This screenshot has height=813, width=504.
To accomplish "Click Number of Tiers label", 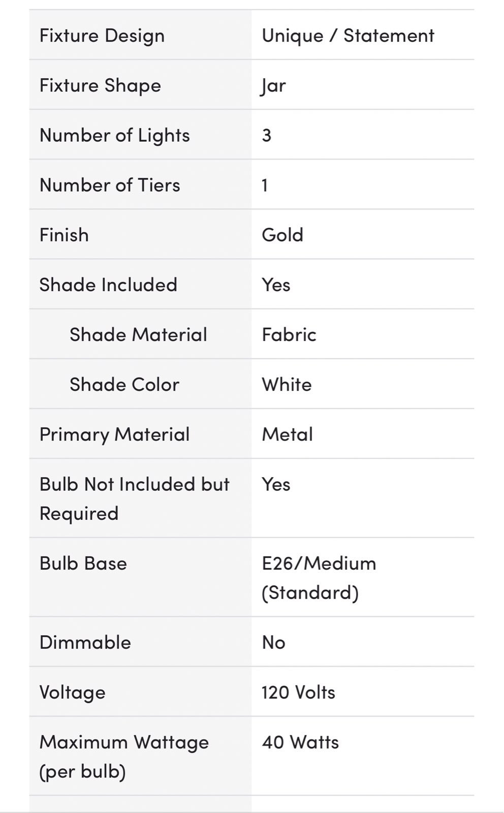I will pyautogui.click(x=110, y=185).
